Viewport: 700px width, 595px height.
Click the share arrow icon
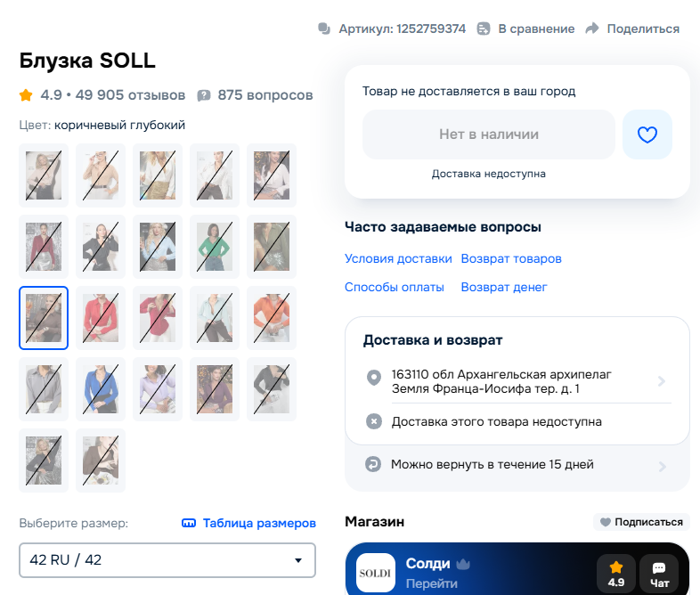click(x=592, y=29)
